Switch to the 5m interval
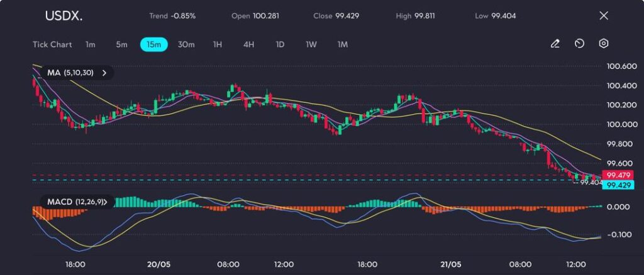Screen dimensions: 644x275 click(121, 45)
